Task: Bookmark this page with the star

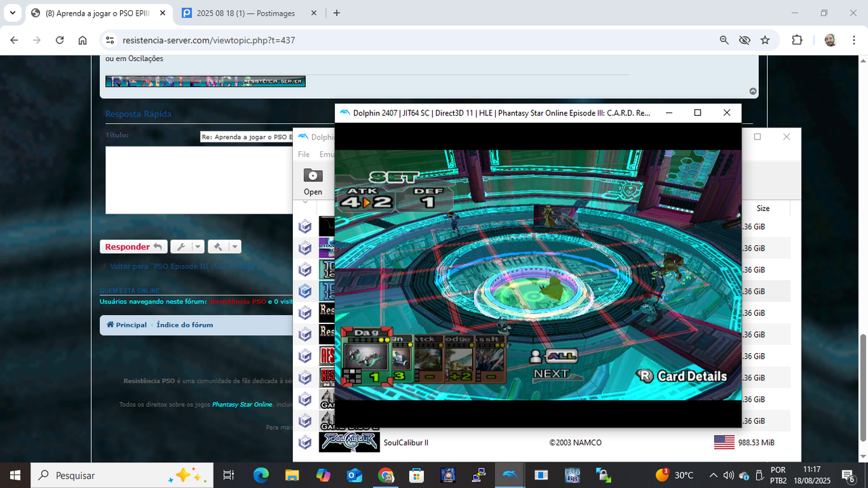Action: coord(765,40)
